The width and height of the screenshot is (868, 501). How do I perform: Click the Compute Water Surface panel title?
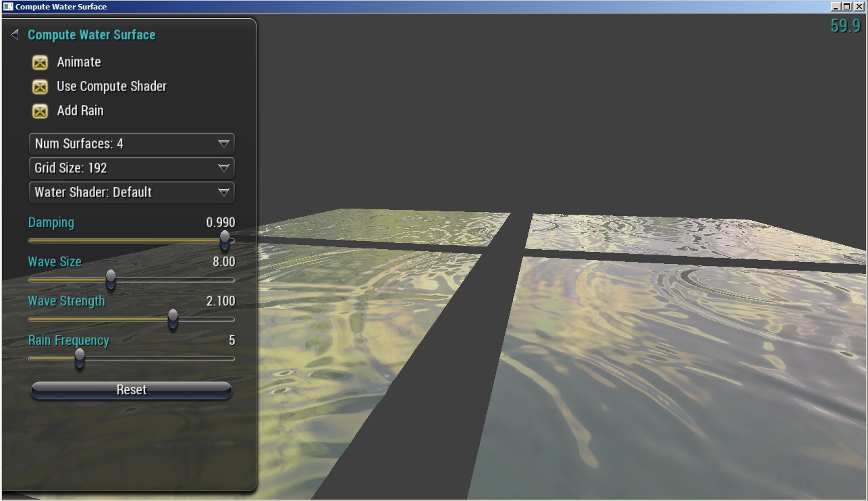tap(92, 34)
